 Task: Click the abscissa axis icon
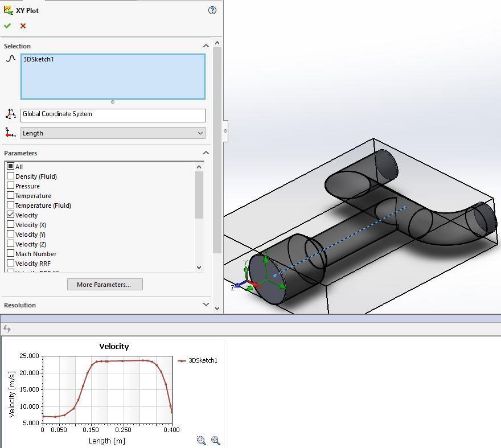point(11,133)
